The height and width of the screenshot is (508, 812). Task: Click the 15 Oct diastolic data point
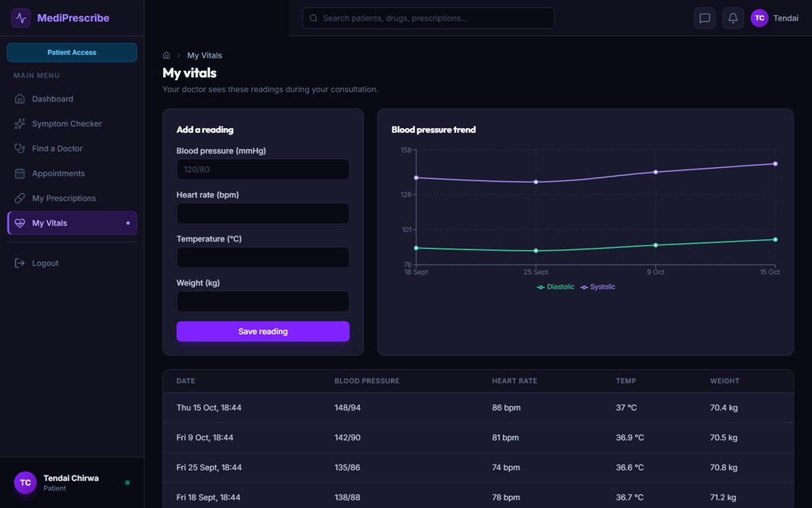click(x=775, y=239)
